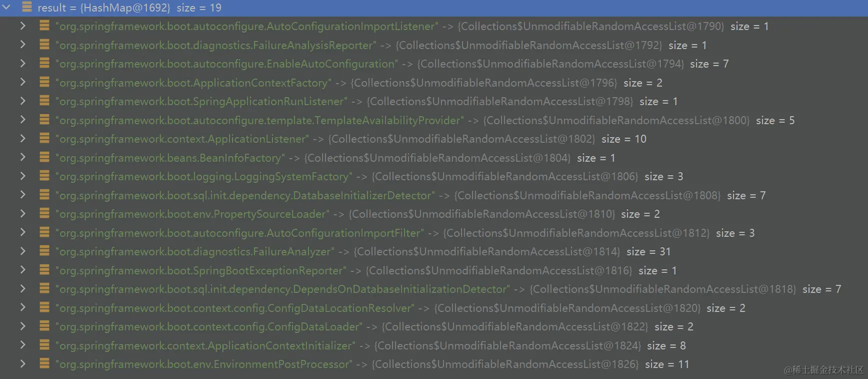Click icon beside FailureAnalysisReporter entry
The height and width of the screenshot is (379, 868).
[x=44, y=45]
